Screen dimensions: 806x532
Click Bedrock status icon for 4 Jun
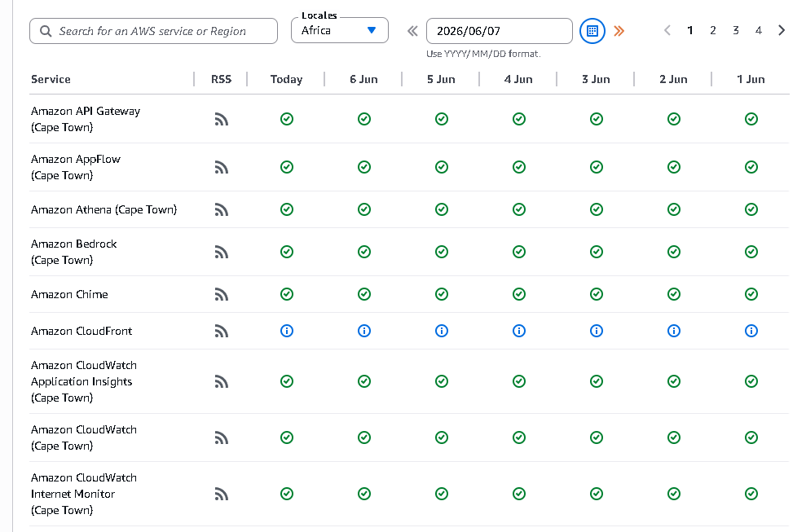point(519,252)
